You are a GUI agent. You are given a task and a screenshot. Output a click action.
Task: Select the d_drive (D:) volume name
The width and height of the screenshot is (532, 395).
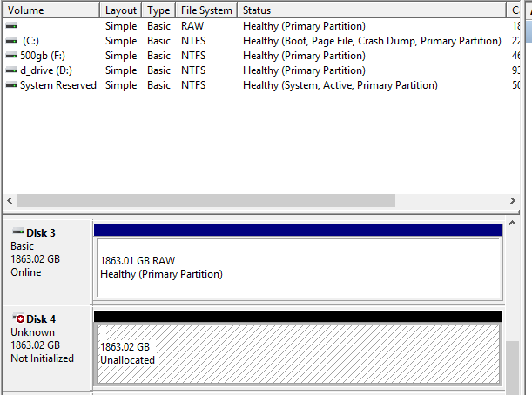pyautogui.click(x=46, y=70)
